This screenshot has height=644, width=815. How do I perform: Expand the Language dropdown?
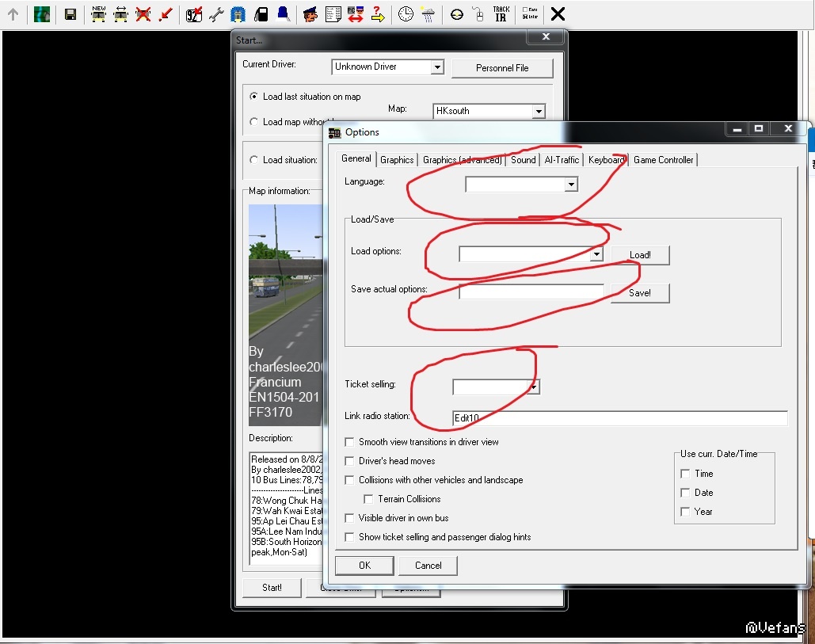tap(570, 185)
